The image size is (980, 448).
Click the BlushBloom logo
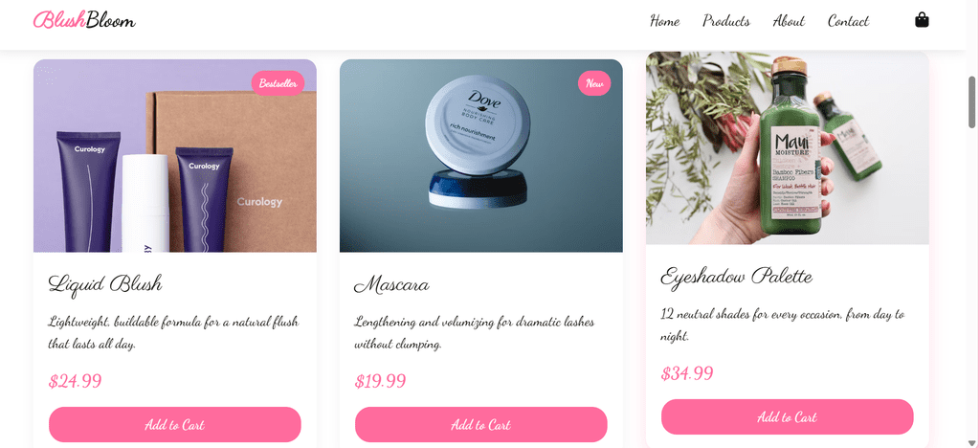point(84,21)
